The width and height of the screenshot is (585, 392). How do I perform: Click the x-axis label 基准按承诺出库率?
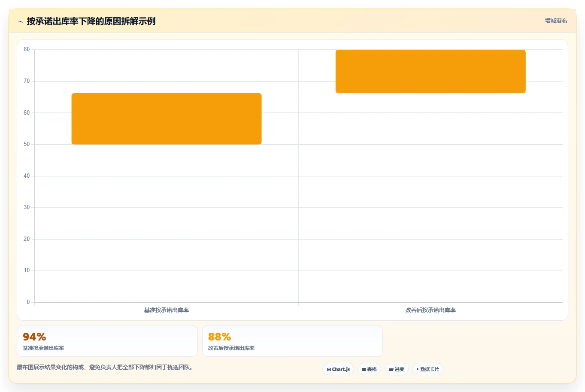pos(167,310)
